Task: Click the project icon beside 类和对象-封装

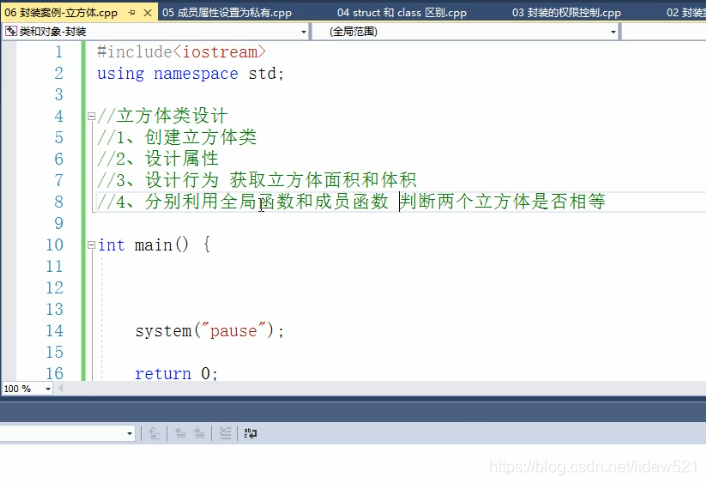Action: point(11,31)
